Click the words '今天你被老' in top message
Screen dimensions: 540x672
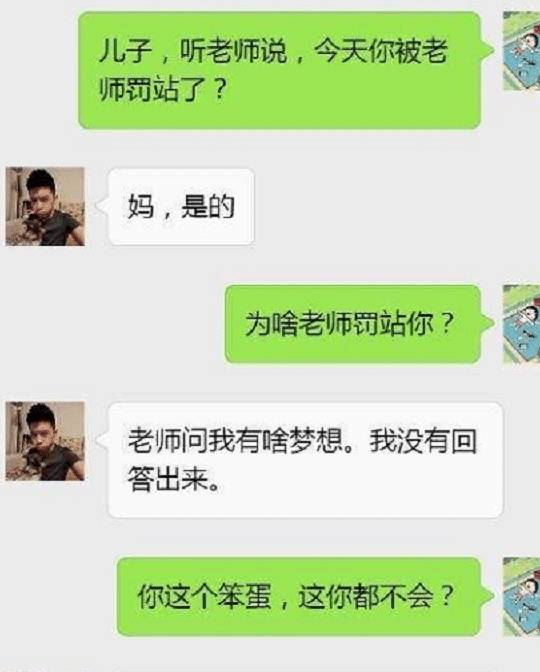[x=381, y=51]
